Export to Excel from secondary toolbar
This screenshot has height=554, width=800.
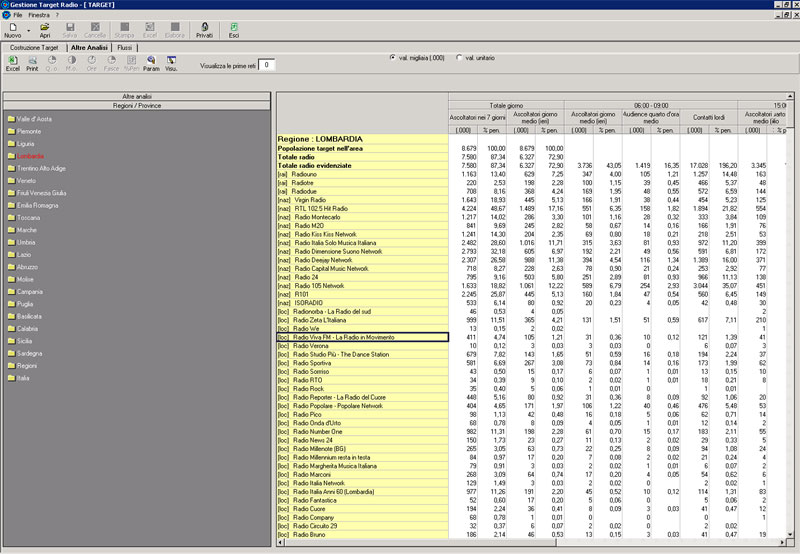pyautogui.click(x=12, y=62)
